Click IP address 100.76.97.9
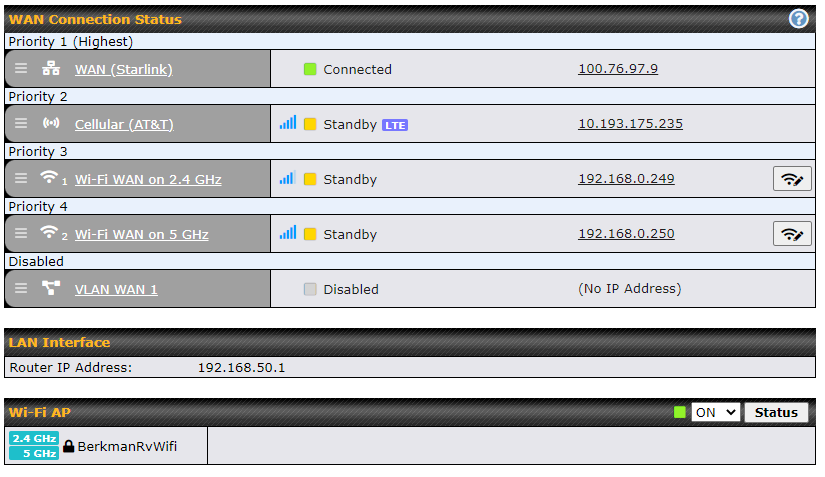Viewport: 825px width, 477px height. [618, 68]
